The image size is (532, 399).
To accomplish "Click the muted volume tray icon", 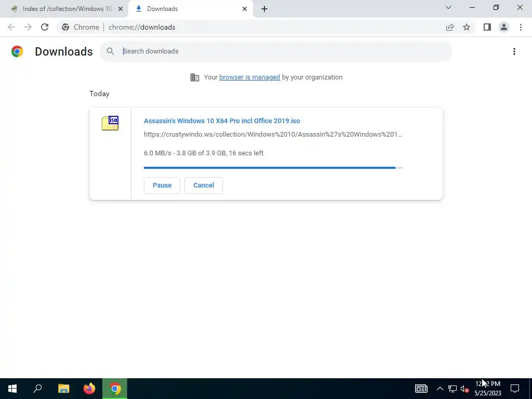I will pos(464,389).
